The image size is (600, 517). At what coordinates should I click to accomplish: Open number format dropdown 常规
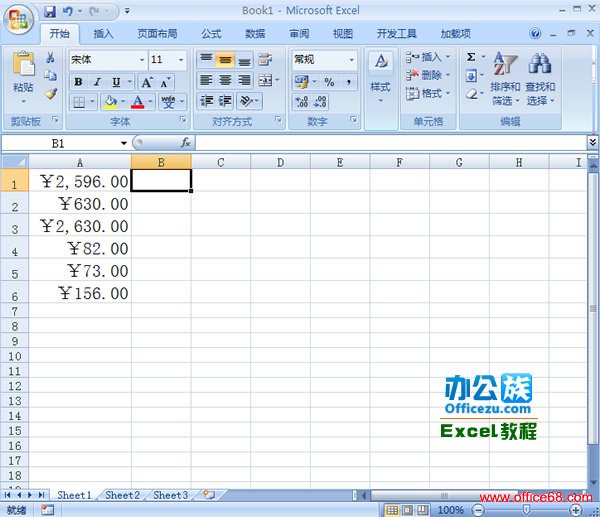(x=351, y=60)
